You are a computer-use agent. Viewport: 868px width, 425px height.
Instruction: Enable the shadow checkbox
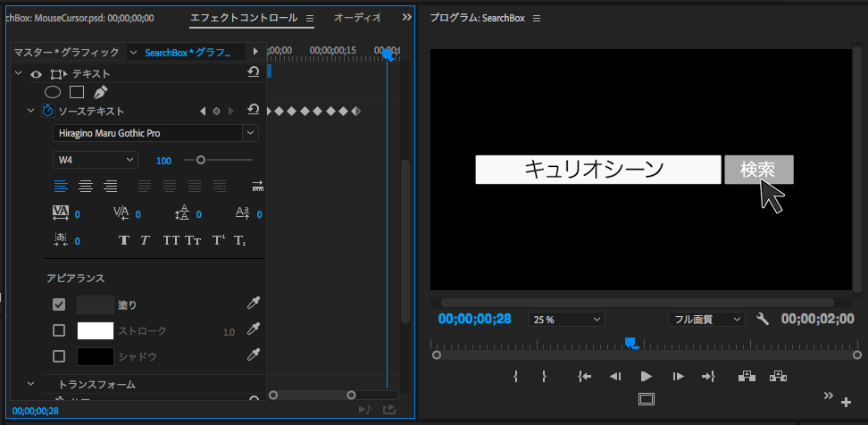59,356
